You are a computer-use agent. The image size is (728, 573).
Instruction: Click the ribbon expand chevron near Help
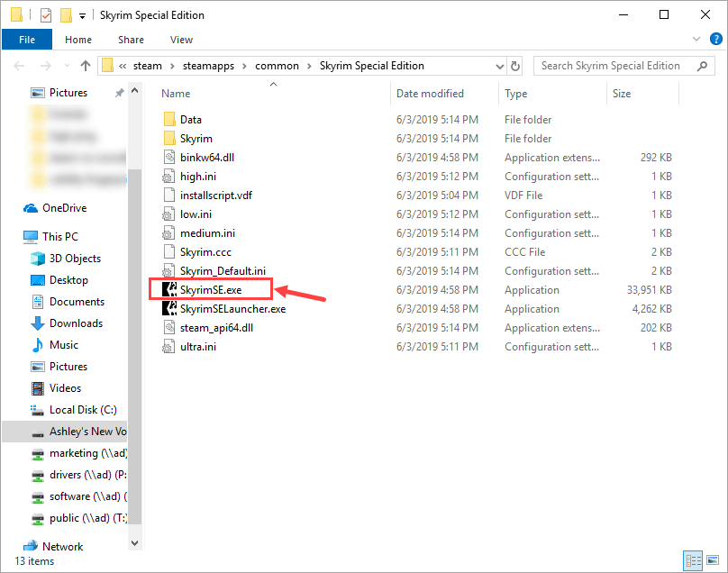697,39
